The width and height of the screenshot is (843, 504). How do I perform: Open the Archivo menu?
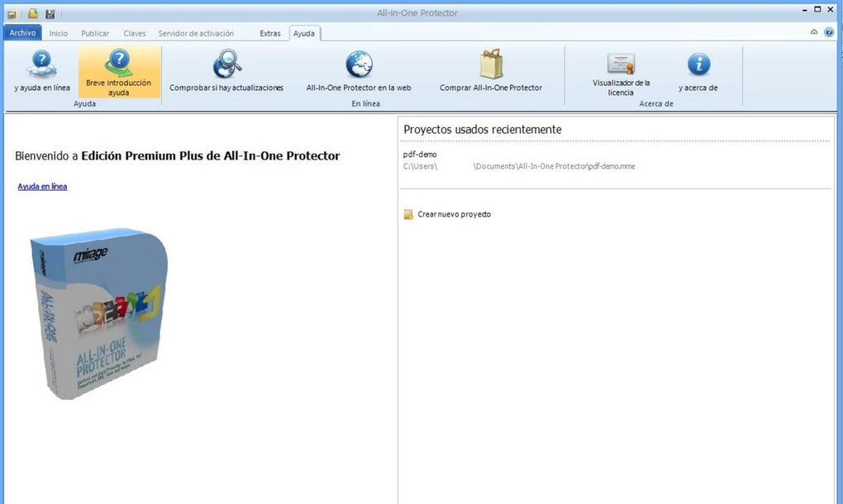click(22, 33)
